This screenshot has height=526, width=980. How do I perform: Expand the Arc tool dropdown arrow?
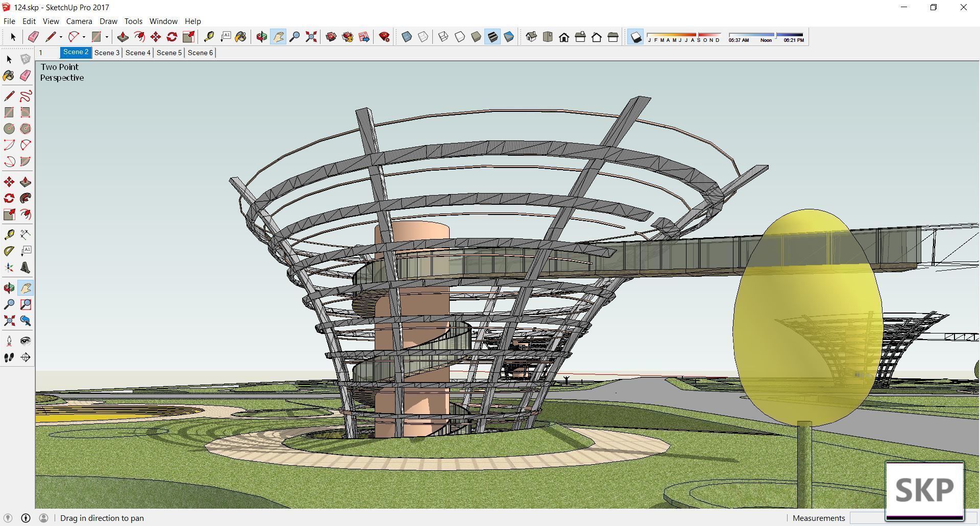[84, 37]
